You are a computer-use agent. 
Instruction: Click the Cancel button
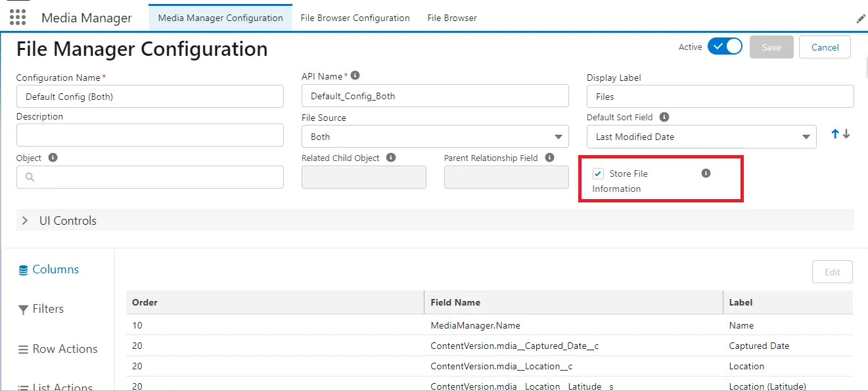pos(825,47)
